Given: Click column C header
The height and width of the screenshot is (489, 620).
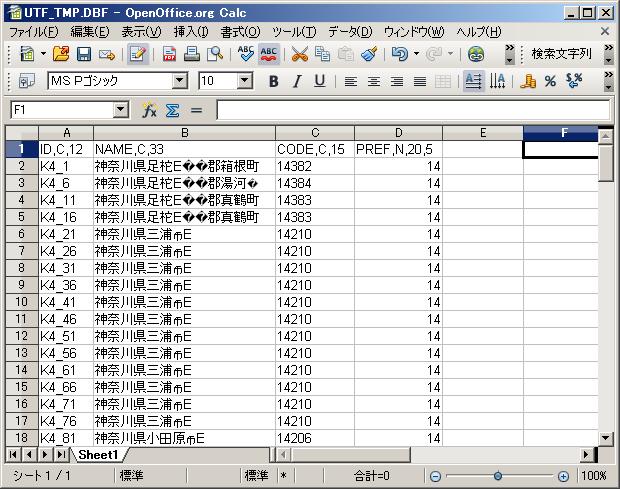Looking at the screenshot, I should (314, 133).
